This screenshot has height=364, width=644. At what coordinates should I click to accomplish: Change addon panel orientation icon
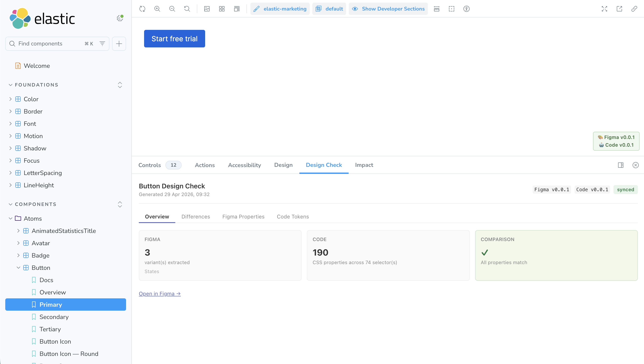[621, 165]
